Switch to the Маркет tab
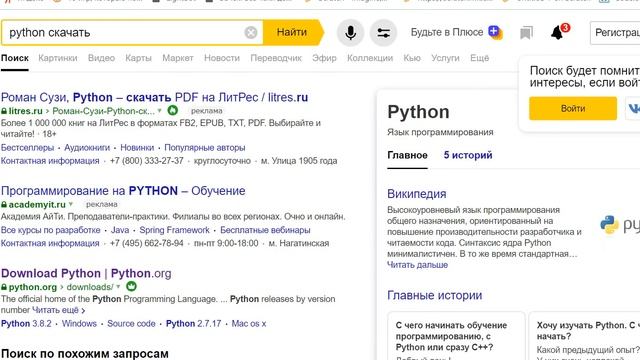The width and height of the screenshot is (640, 360). click(178, 58)
